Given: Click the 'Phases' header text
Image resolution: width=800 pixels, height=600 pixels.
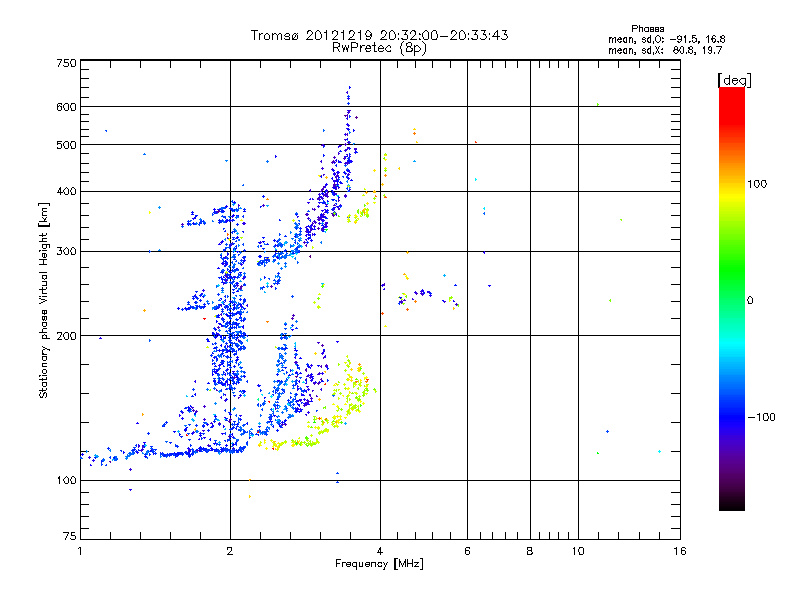Looking at the screenshot, I should coord(647,29).
